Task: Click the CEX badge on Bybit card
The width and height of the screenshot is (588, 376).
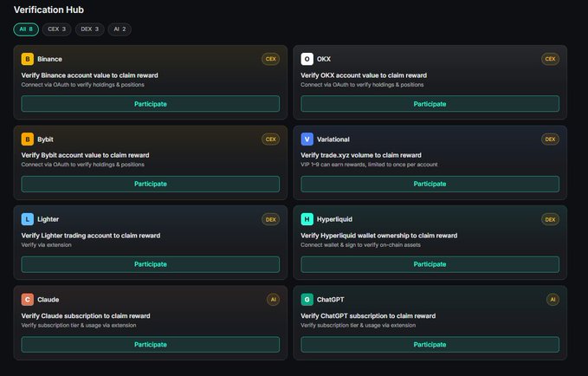Action: point(270,139)
